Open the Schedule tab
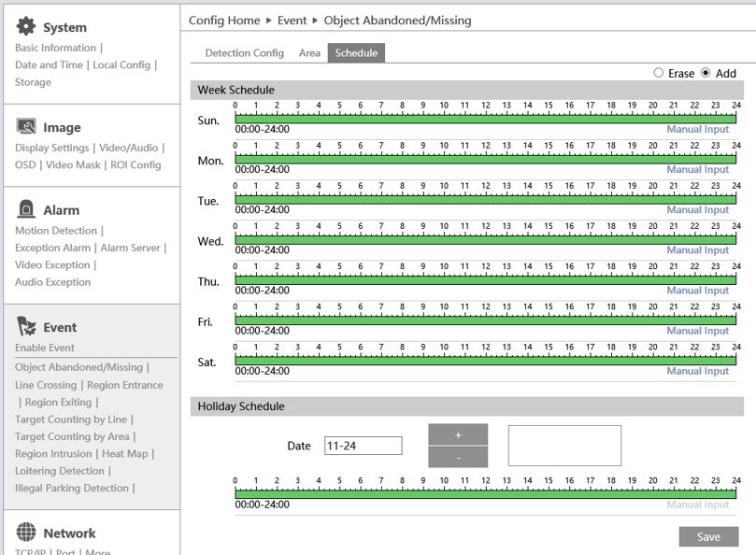The height and width of the screenshot is (555, 756). click(x=356, y=53)
